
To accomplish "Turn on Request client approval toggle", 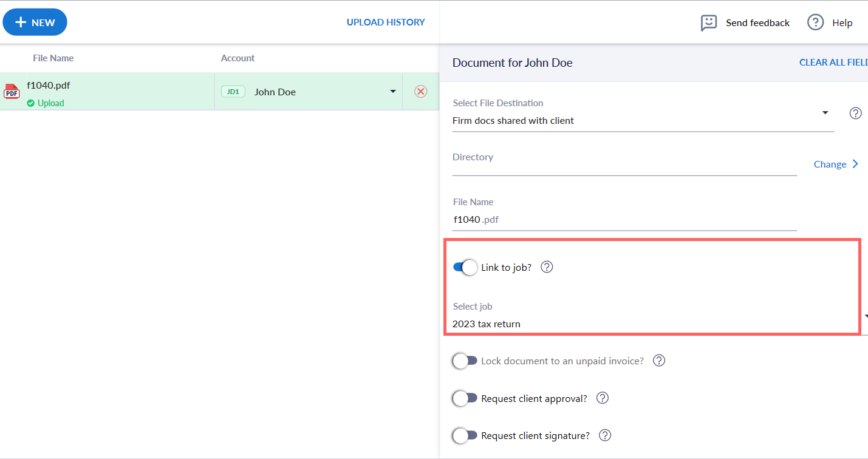I will 465,398.
